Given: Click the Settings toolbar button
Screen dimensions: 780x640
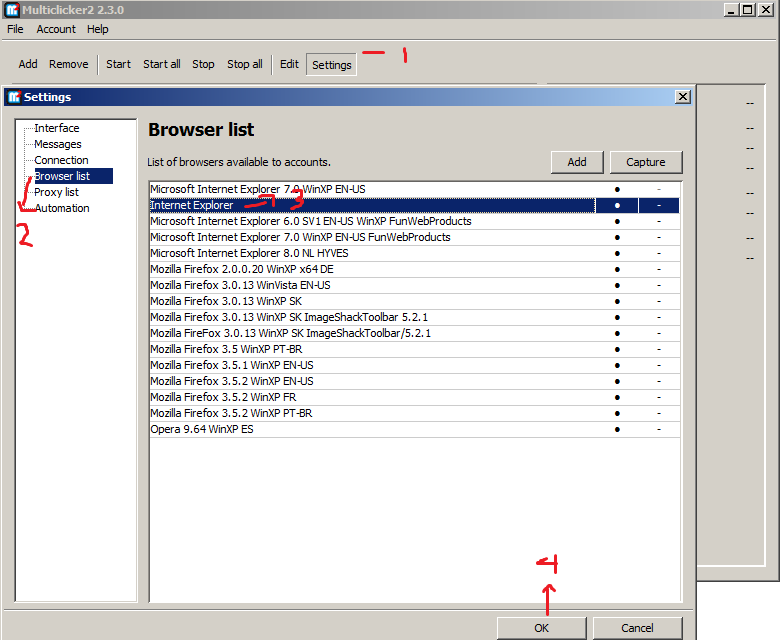Looking at the screenshot, I should [x=331, y=65].
